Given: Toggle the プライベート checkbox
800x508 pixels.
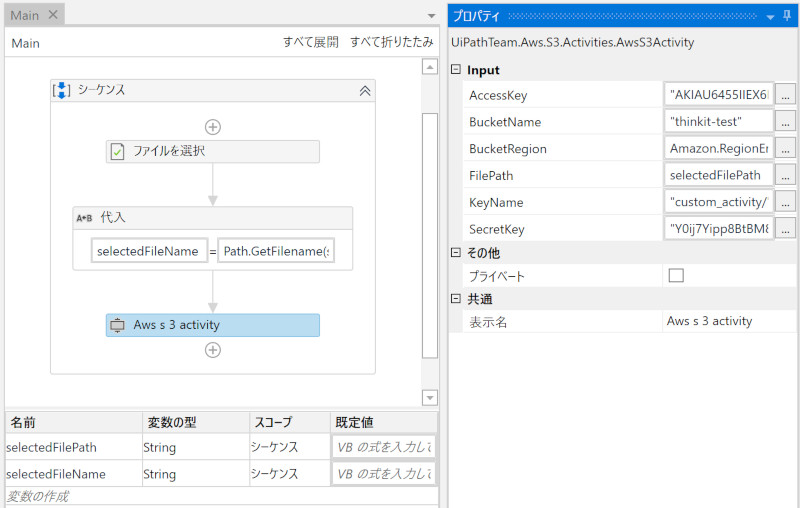Looking at the screenshot, I should coord(676,276).
